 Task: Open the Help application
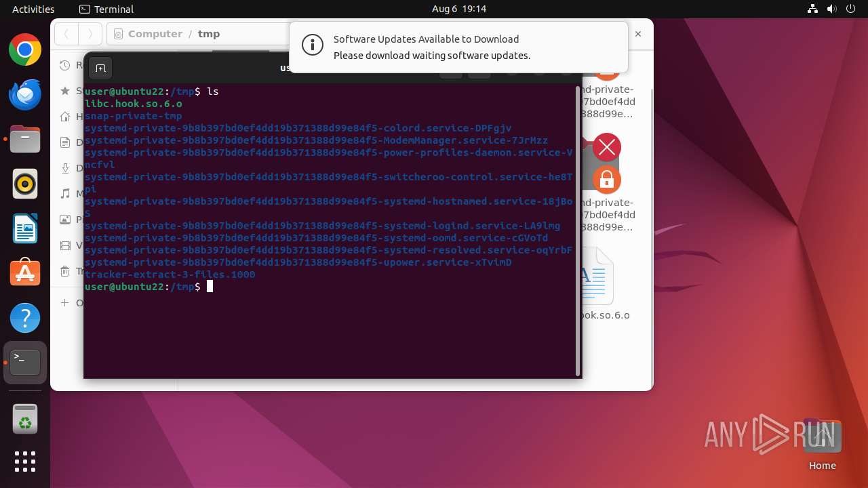click(25, 317)
